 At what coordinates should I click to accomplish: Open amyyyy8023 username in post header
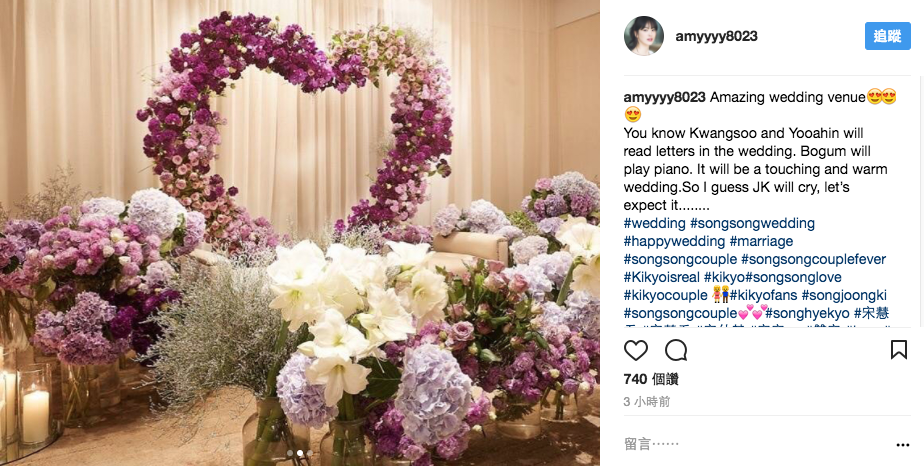(716, 37)
